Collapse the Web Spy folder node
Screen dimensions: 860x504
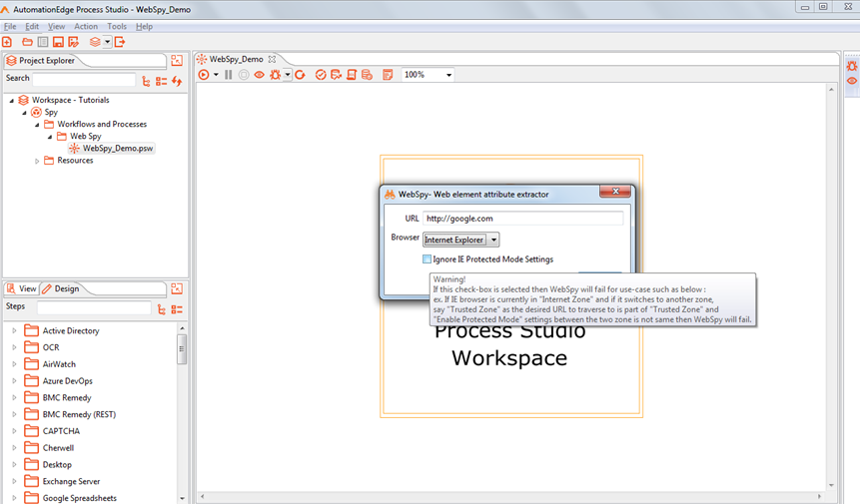click(49, 137)
